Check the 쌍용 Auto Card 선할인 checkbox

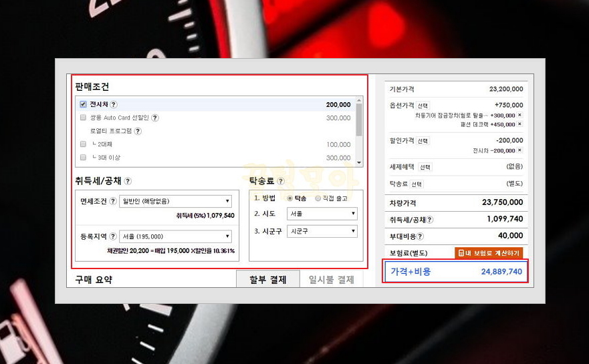pos(83,118)
